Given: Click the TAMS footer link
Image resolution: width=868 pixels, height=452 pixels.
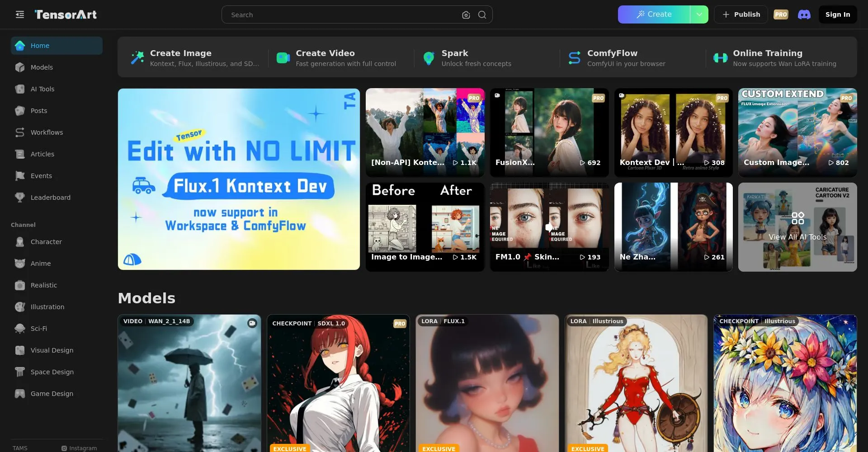Looking at the screenshot, I should [x=20, y=448].
